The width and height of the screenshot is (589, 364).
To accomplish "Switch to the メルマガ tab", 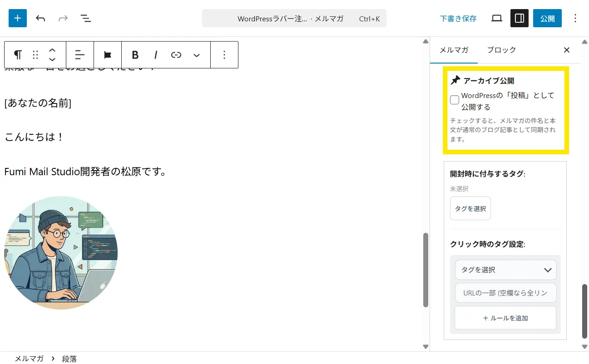I will click(x=454, y=50).
